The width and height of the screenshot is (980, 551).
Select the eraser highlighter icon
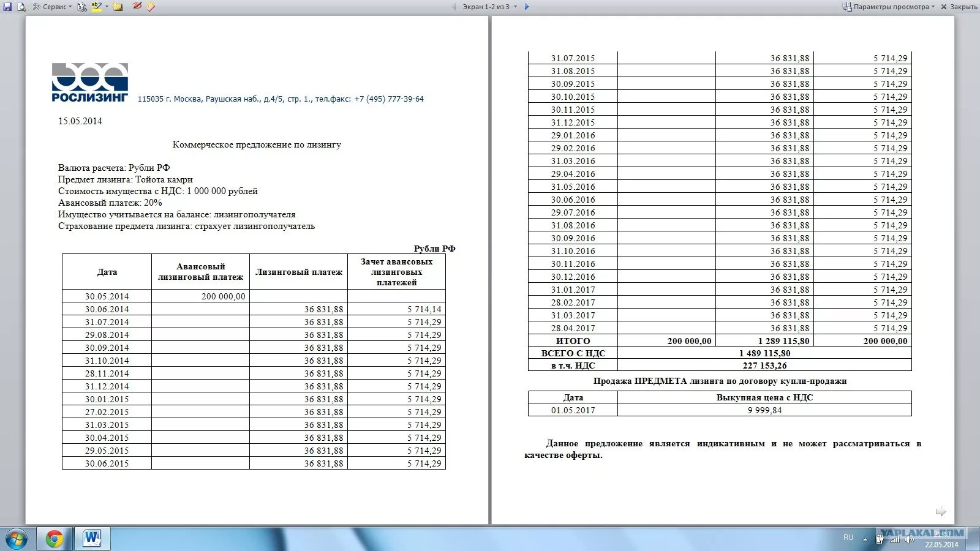tap(151, 7)
